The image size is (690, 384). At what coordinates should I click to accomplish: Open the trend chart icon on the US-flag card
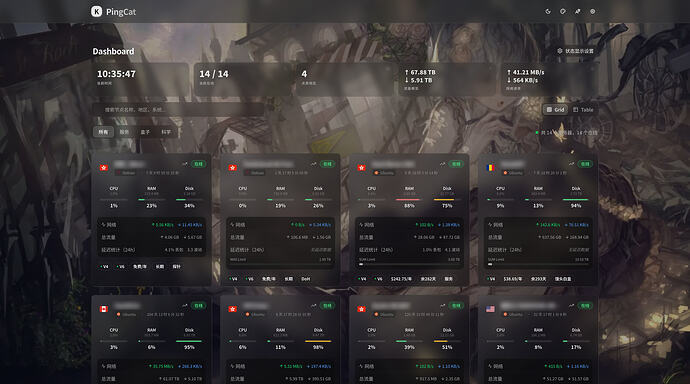(x=571, y=306)
